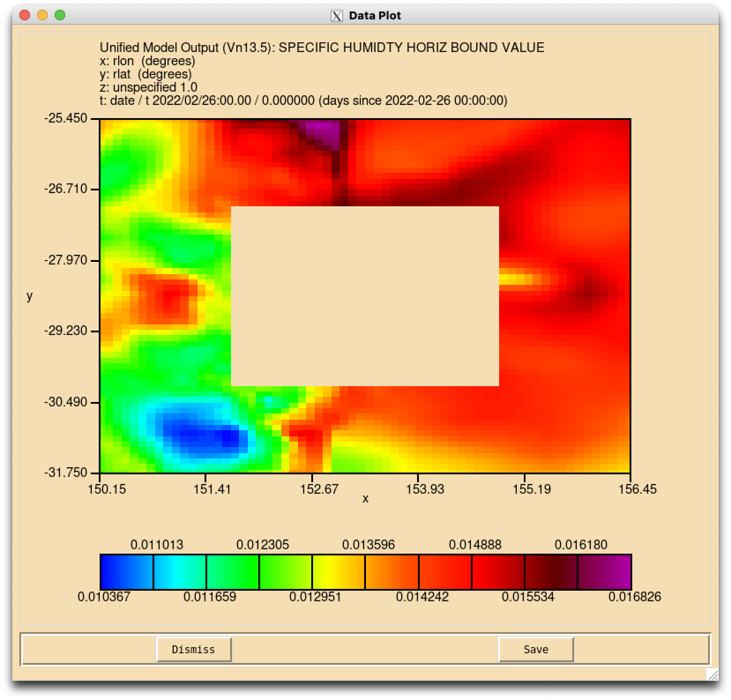Click colorbar label 0.012305
The height and width of the screenshot is (700, 731).
tap(263, 545)
